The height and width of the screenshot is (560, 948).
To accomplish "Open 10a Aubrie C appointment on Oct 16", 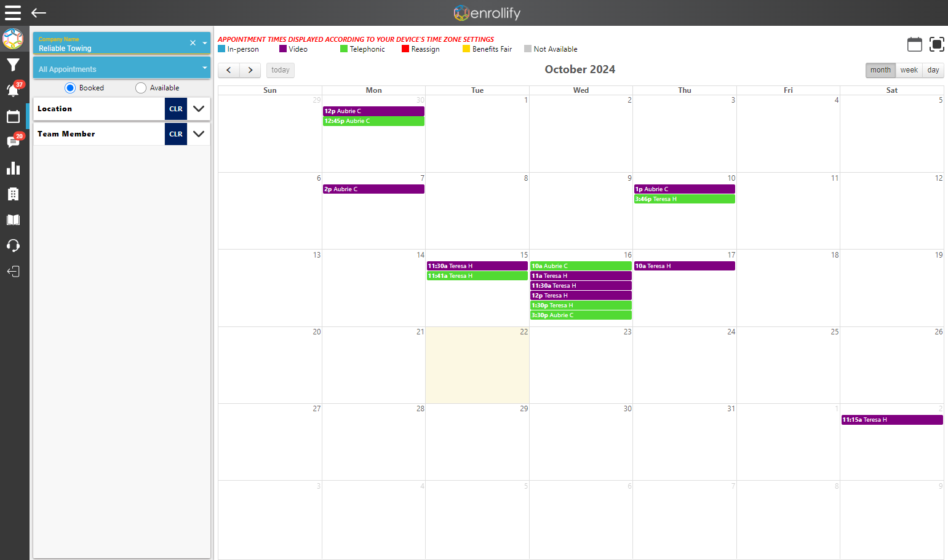I will (x=581, y=266).
